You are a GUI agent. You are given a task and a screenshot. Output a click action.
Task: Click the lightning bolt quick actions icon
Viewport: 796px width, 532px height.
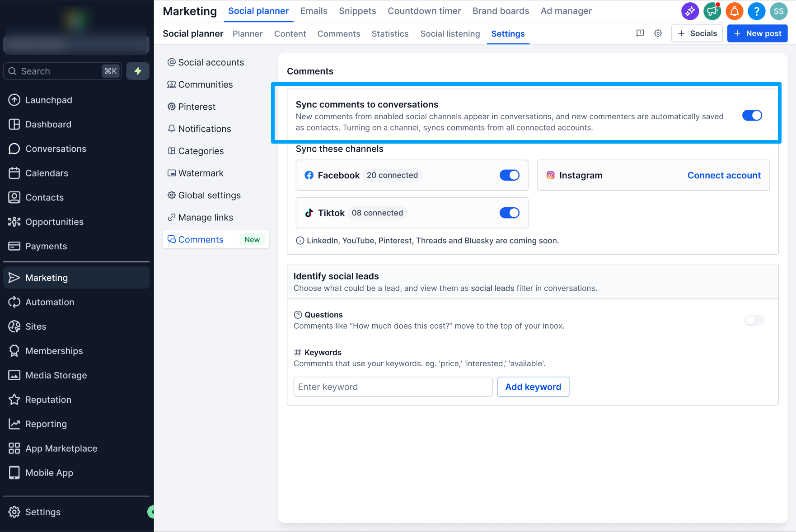click(138, 71)
